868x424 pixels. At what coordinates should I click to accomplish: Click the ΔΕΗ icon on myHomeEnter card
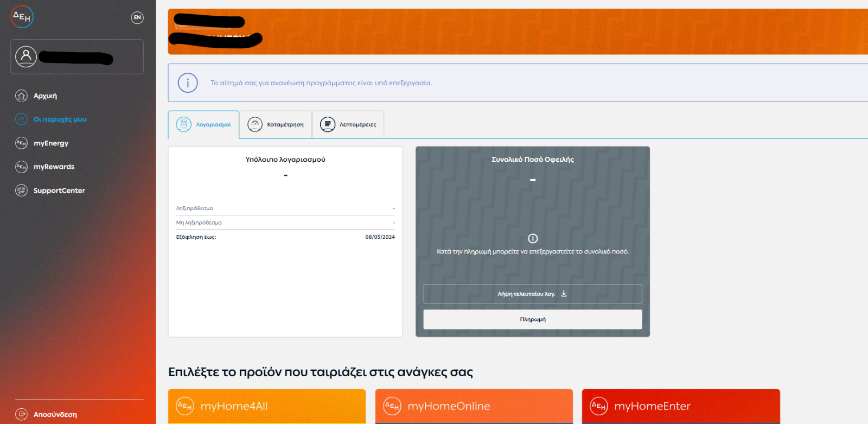point(599,406)
